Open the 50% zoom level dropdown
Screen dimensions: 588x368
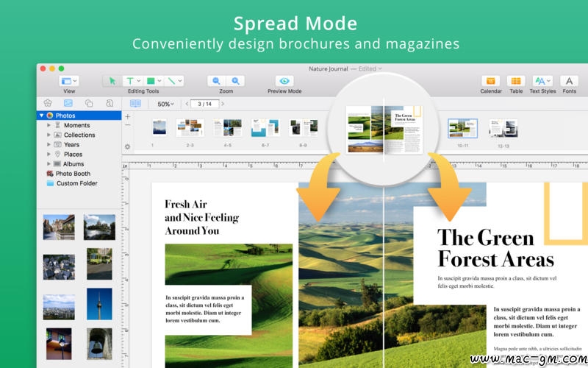tap(165, 104)
